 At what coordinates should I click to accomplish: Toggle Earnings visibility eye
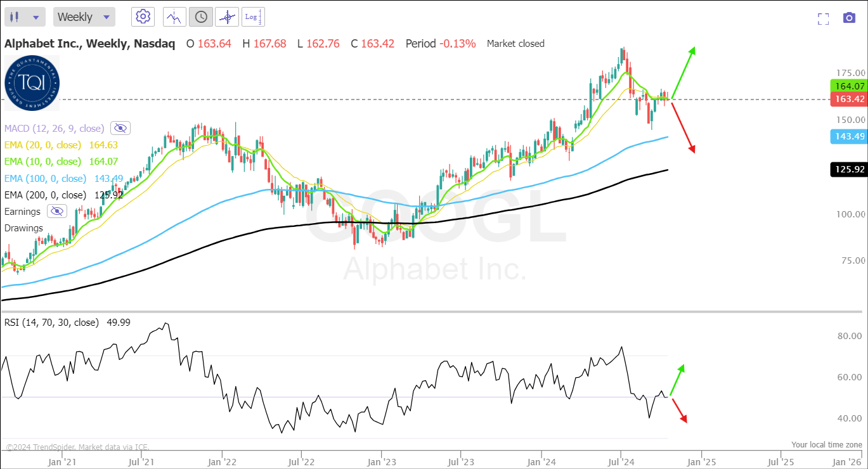(57, 211)
